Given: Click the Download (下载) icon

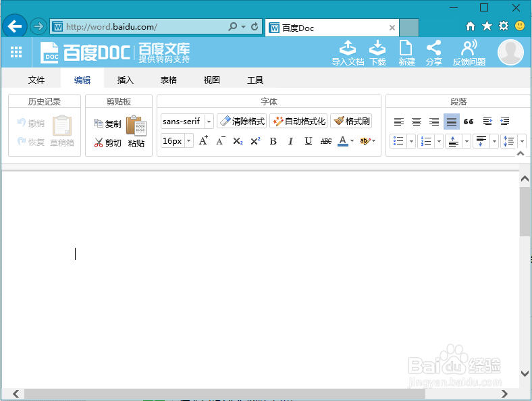Looking at the screenshot, I should [x=377, y=53].
